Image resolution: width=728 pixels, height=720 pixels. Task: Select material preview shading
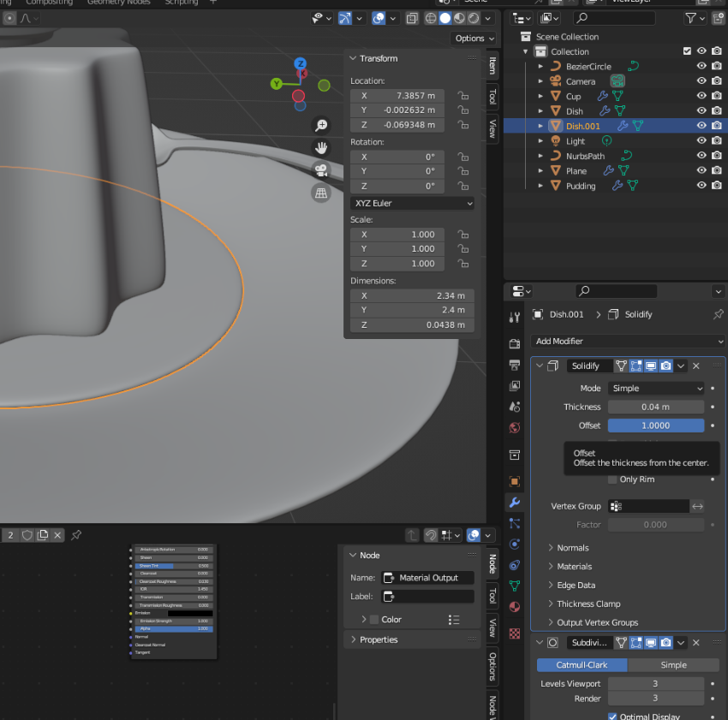(x=459, y=18)
